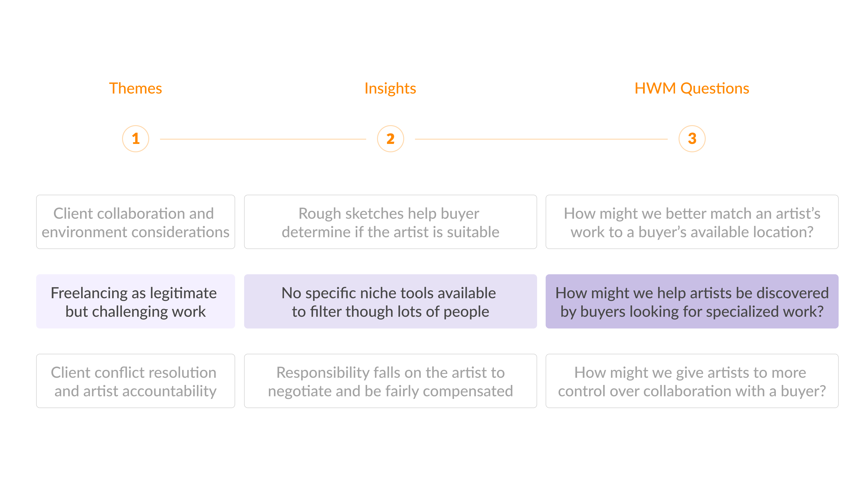Click the text 'by buyers looking for specialized work?'
The height and width of the screenshot is (488, 868).
click(692, 312)
